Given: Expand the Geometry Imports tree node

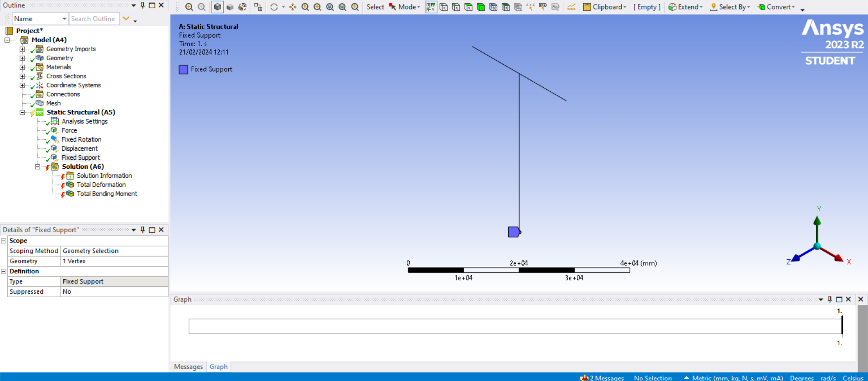Looking at the screenshot, I should [x=22, y=49].
